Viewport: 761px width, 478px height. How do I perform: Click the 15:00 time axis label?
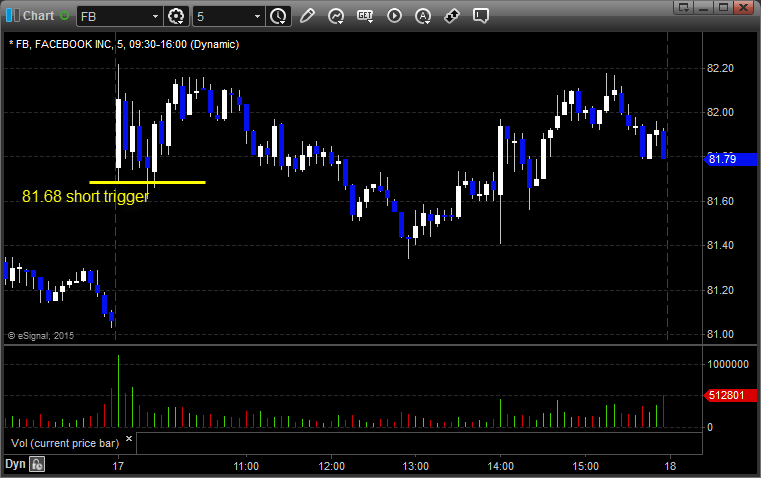(x=585, y=466)
